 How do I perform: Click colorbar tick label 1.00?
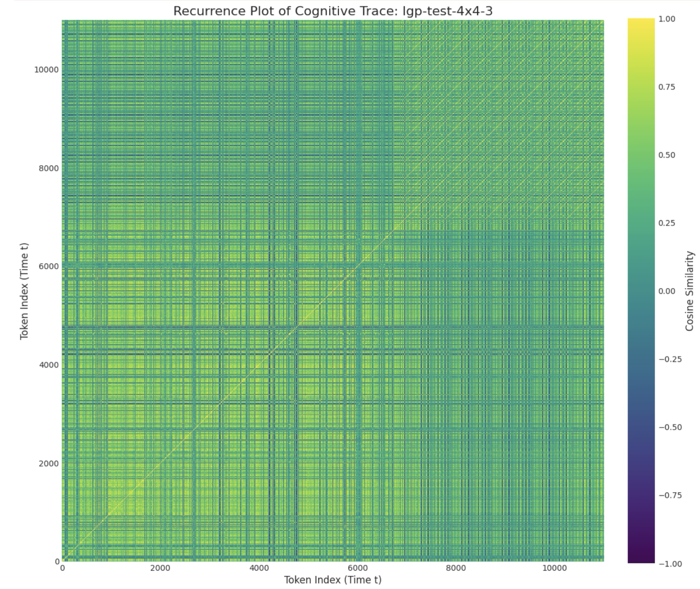(667, 19)
